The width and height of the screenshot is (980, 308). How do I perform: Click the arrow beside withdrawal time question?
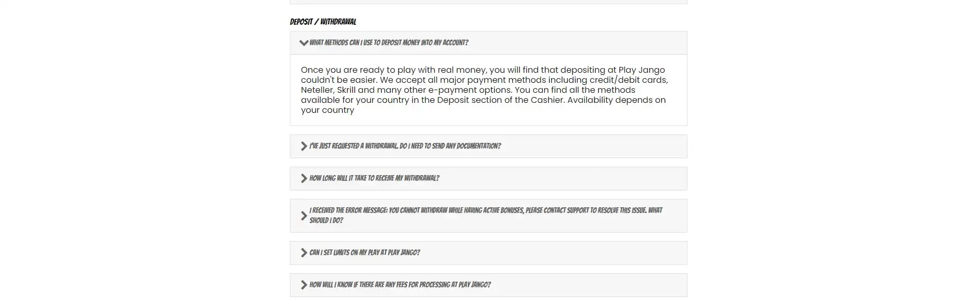click(304, 178)
